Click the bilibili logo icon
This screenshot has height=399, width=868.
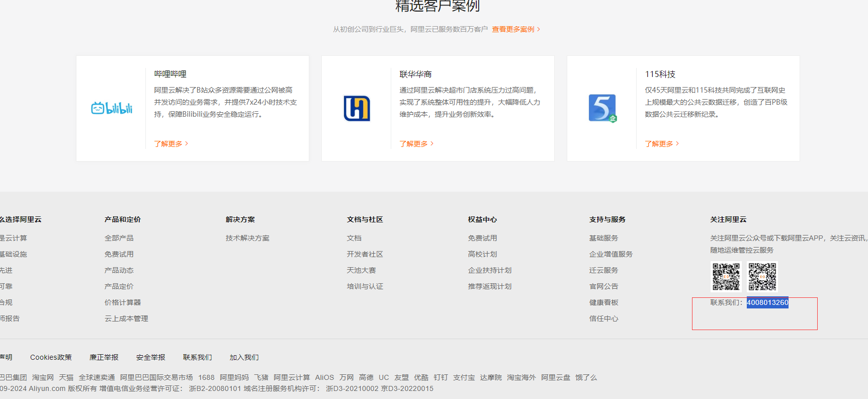click(112, 108)
